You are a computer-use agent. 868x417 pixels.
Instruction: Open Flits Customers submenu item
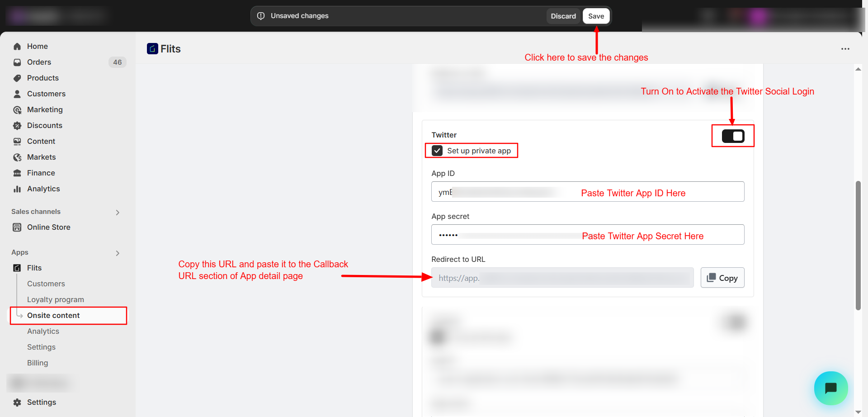(46, 284)
